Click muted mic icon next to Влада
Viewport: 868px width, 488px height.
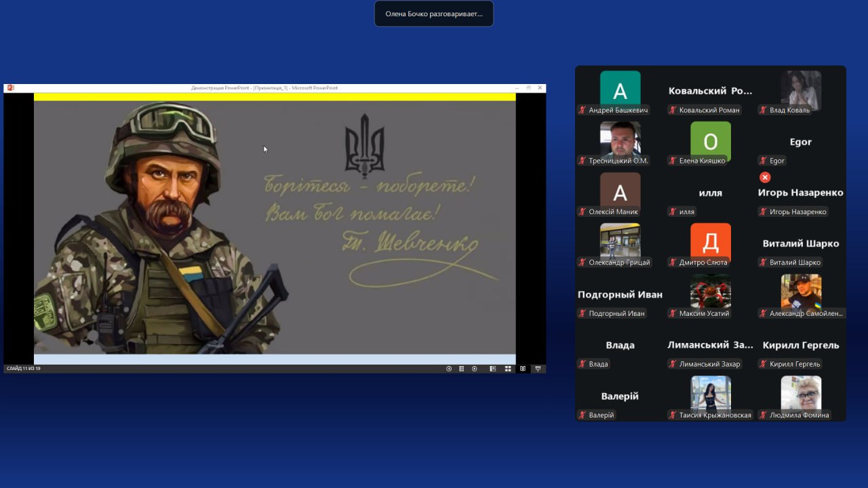[x=582, y=364]
